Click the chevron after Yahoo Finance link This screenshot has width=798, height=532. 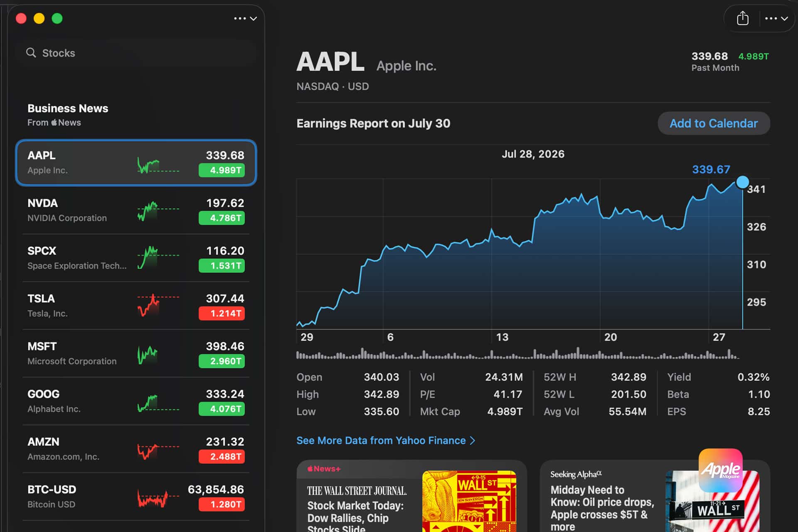click(x=472, y=441)
